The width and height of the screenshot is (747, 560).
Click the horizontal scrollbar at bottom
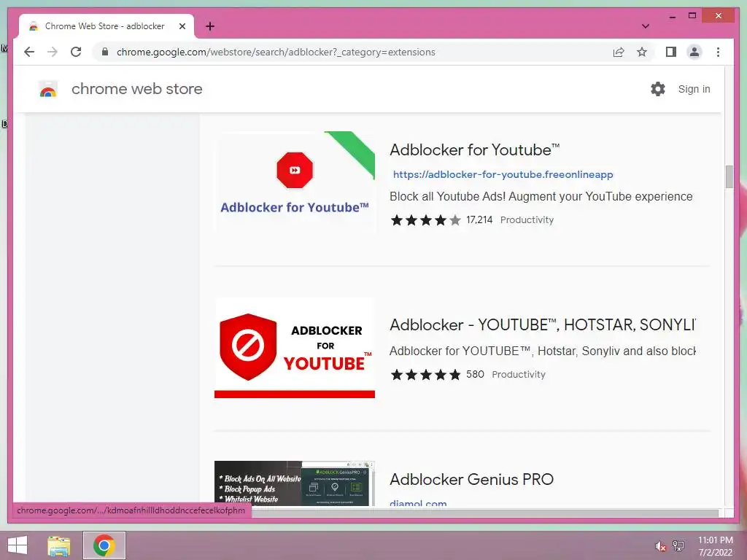485,513
